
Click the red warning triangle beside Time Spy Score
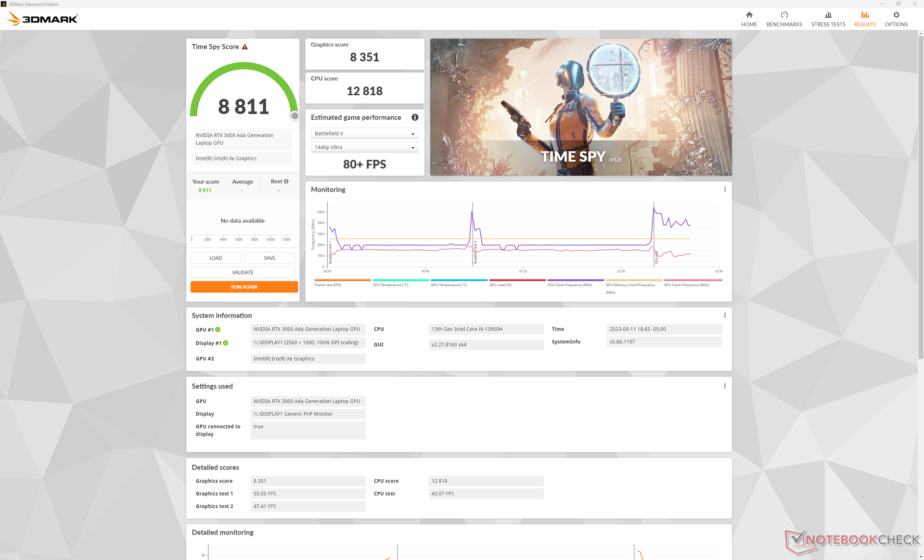(x=245, y=47)
